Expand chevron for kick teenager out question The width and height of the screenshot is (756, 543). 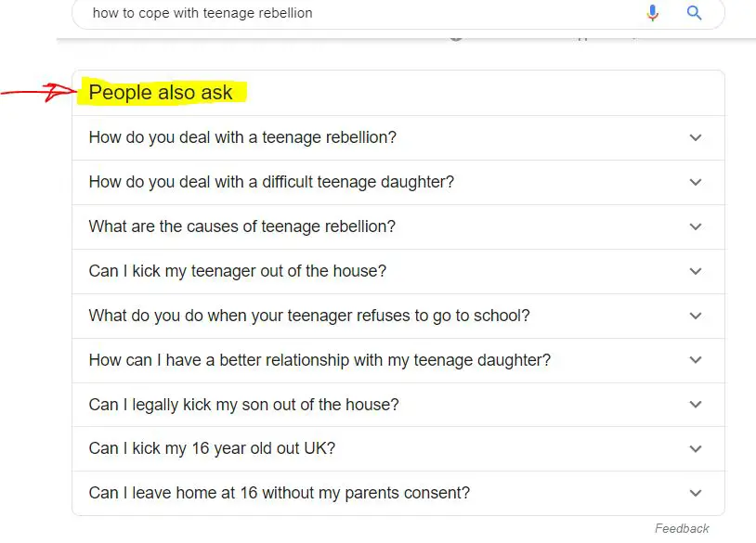pyautogui.click(x=696, y=271)
